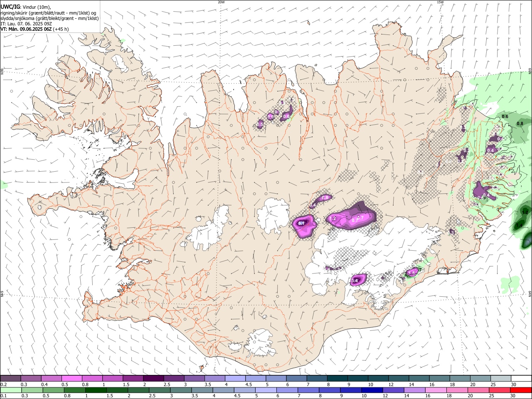Click the white '0.8' value in the central purple patch

coord(325,197)
